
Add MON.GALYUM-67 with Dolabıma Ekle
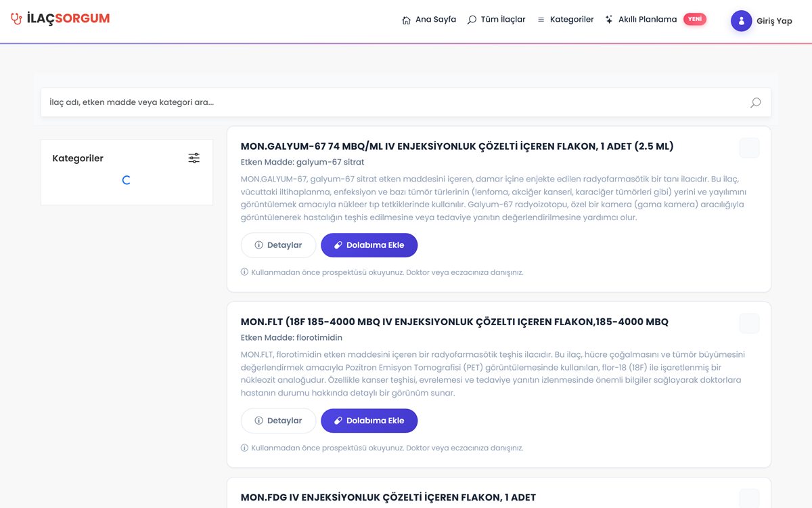pyautogui.click(x=369, y=245)
